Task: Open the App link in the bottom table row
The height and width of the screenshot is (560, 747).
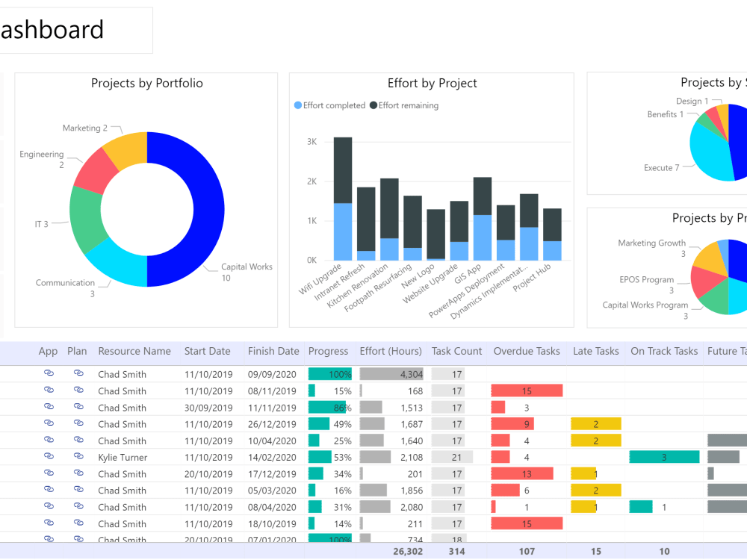Action: click(x=49, y=540)
